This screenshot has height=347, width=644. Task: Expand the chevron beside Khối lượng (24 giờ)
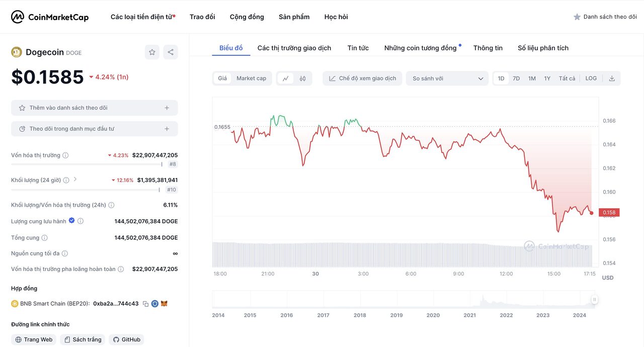(x=75, y=179)
